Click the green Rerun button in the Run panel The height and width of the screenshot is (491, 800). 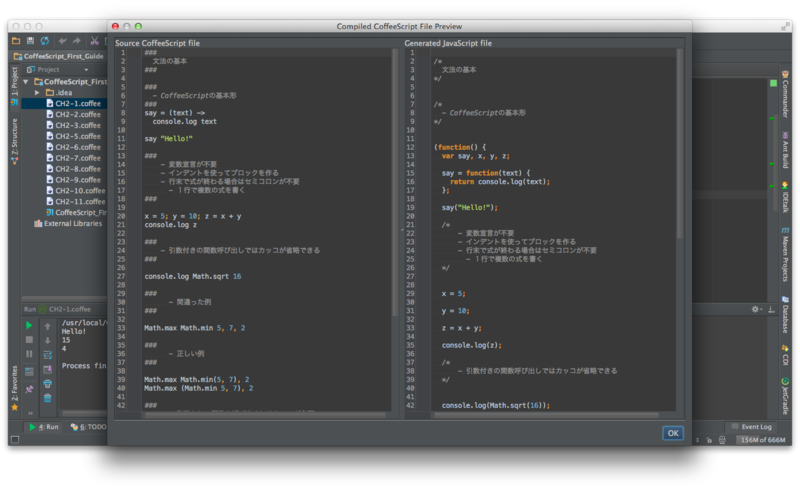click(29, 326)
